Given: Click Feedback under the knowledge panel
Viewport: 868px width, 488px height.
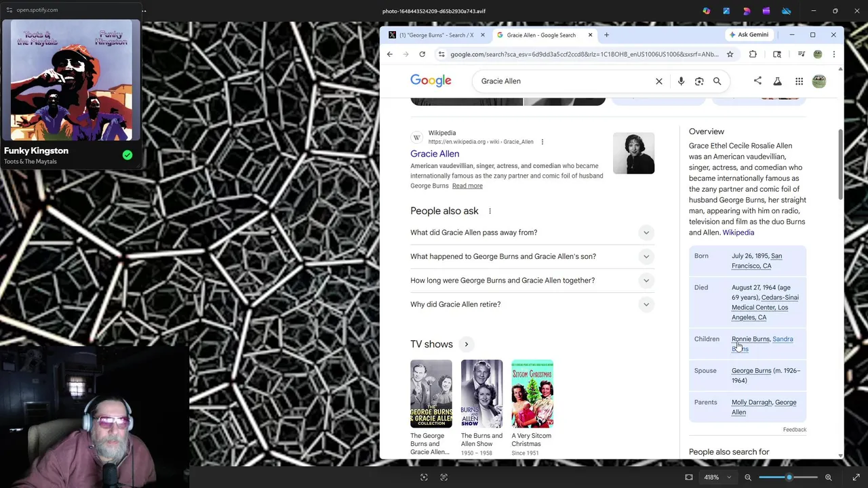Looking at the screenshot, I should point(794,430).
